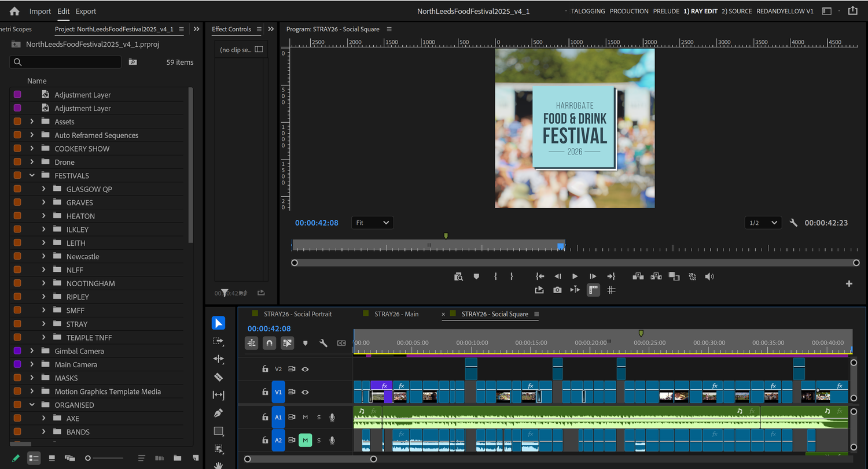Toggle the lock on track V1
The image size is (868, 469).
coord(265,392)
